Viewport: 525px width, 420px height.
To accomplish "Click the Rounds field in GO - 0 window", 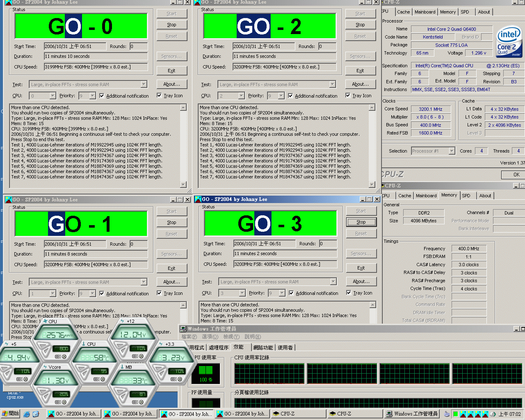I will pyautogui.click(x=139, y=46).
